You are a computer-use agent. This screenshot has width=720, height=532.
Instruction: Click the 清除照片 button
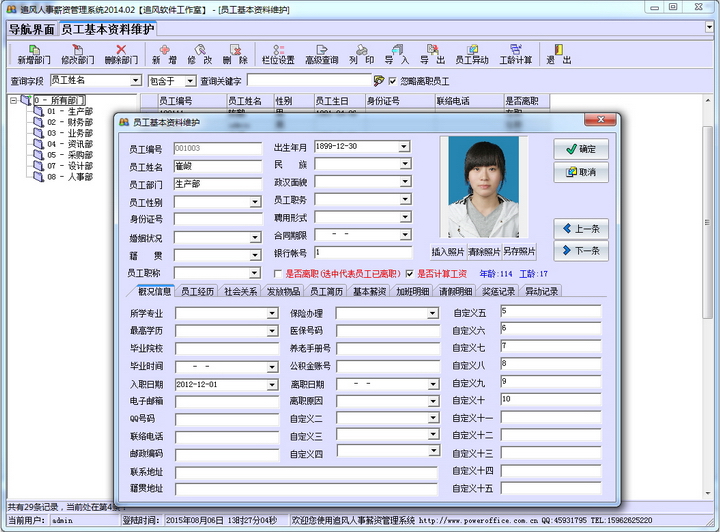click(484, 252)
